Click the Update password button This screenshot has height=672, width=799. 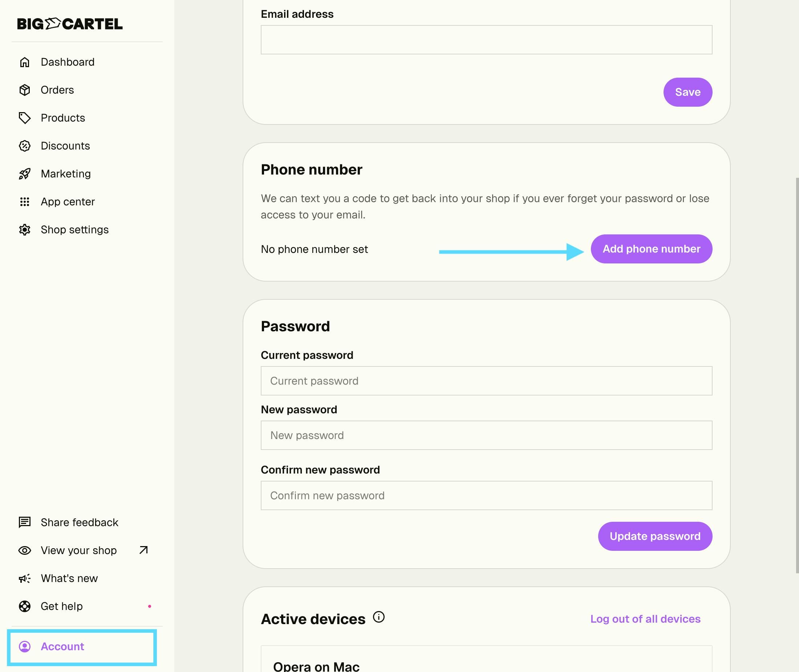[654, 536]
